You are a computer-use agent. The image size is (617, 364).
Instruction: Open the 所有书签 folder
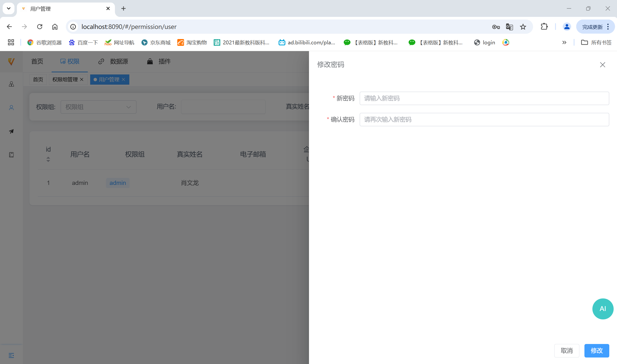click(x=596, y=42)
